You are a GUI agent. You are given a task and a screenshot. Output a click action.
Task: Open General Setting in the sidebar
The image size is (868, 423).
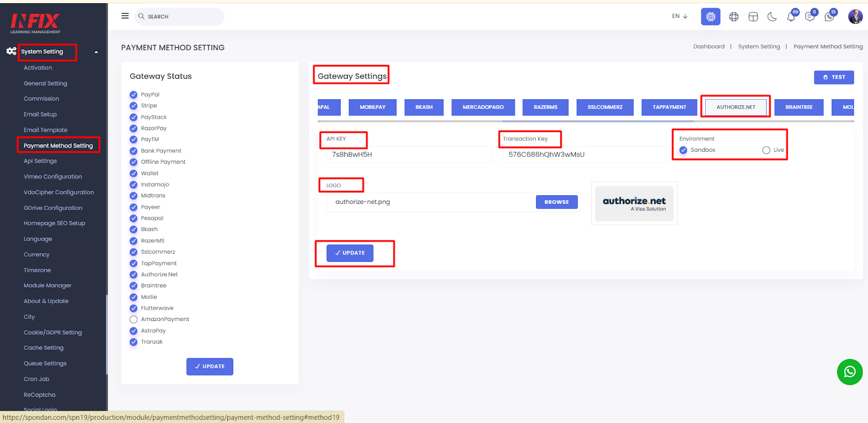[x=46, y=84]
